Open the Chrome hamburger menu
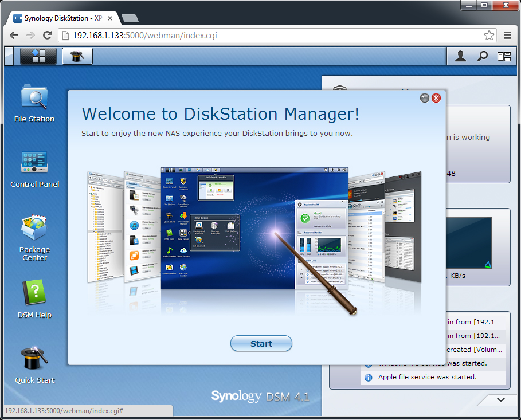The height and width of the screenshot is (420, 521). [x=507, y=36]
